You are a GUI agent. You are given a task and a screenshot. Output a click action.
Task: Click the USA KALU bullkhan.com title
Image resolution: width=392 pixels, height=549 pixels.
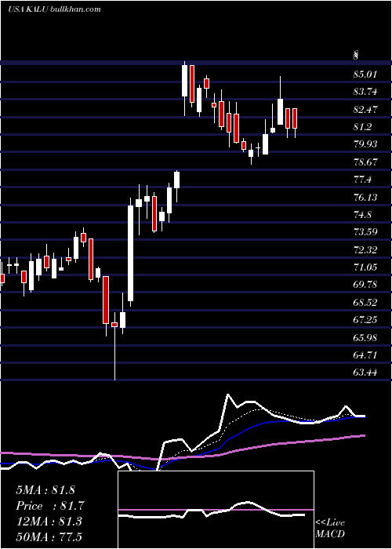coord(54,9)
